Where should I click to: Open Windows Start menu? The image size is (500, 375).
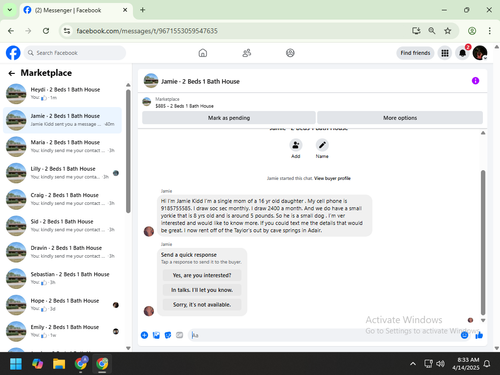coord(16,363)
